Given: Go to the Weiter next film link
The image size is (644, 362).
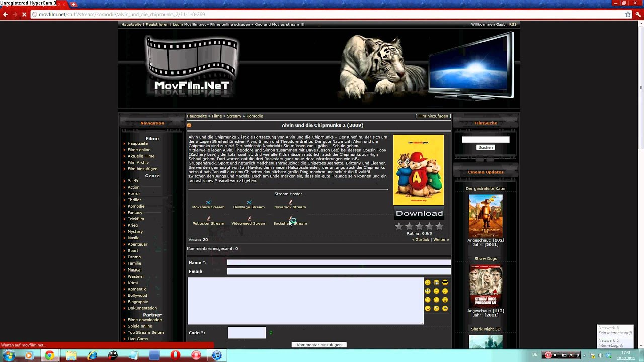Looking at the screenshot, I should (441, 240).
